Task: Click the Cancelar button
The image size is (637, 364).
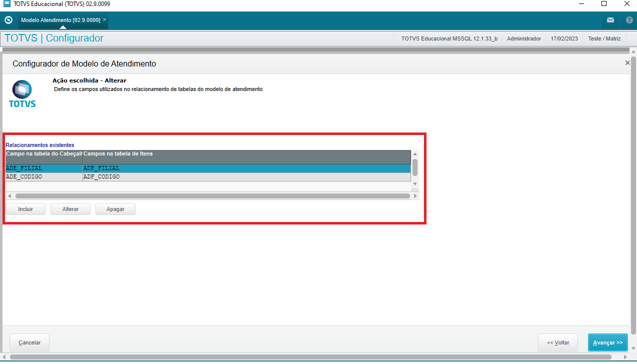Action: [29, 342]
